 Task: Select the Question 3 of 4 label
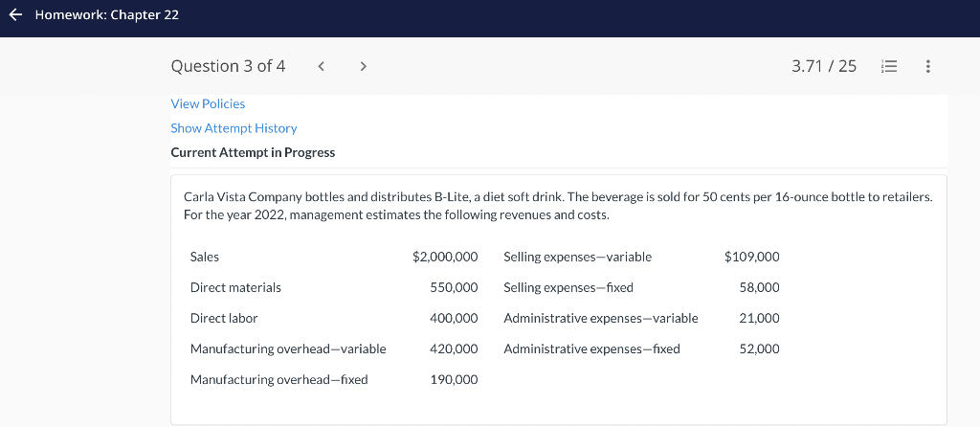(228, 66)
